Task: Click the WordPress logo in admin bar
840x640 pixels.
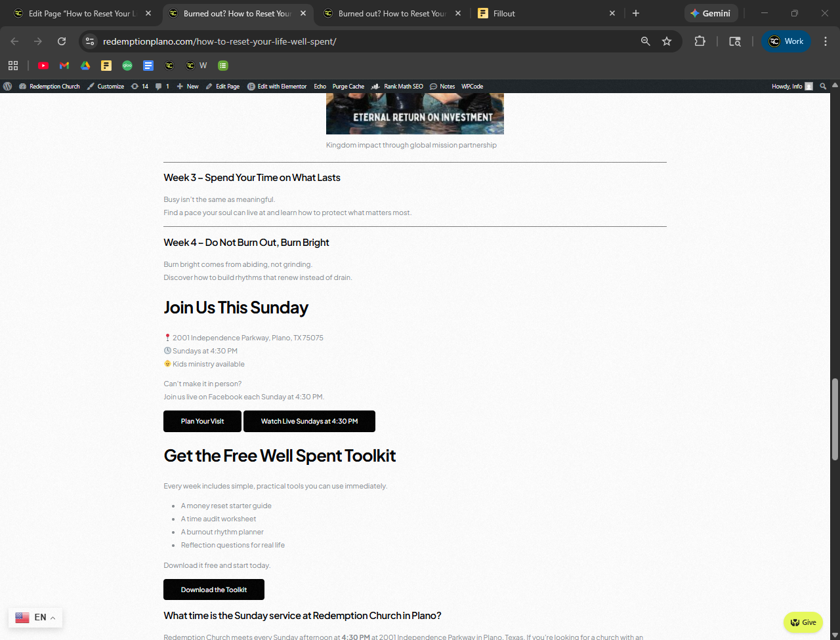Action: [8, 87]
